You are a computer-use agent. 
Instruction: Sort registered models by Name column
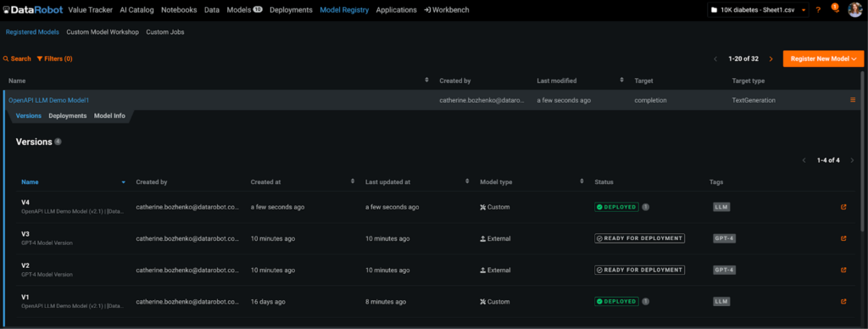[x=427, y=81]
